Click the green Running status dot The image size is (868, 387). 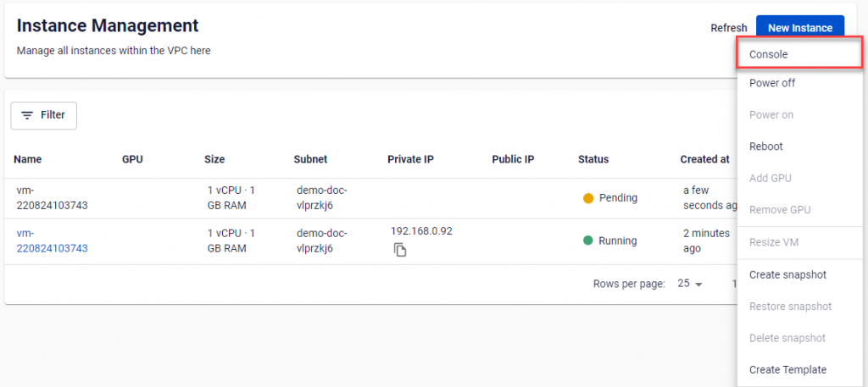588,240
